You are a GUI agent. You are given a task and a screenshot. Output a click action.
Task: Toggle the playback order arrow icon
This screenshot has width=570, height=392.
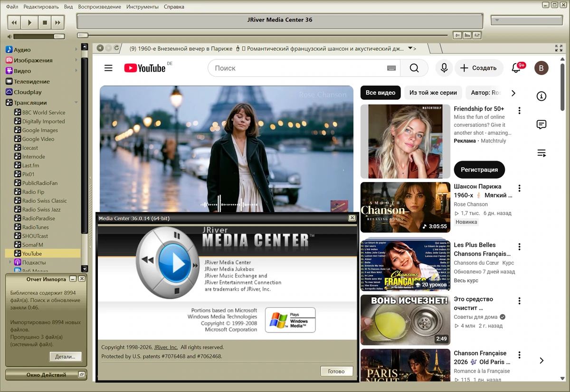(457, 35)
